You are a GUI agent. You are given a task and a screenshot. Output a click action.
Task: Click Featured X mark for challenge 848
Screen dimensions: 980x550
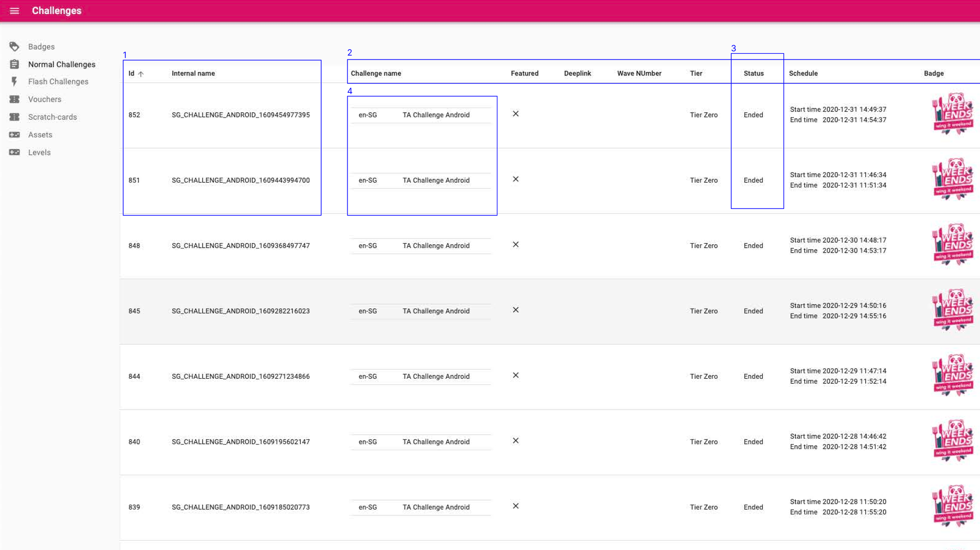coord(516,245)
